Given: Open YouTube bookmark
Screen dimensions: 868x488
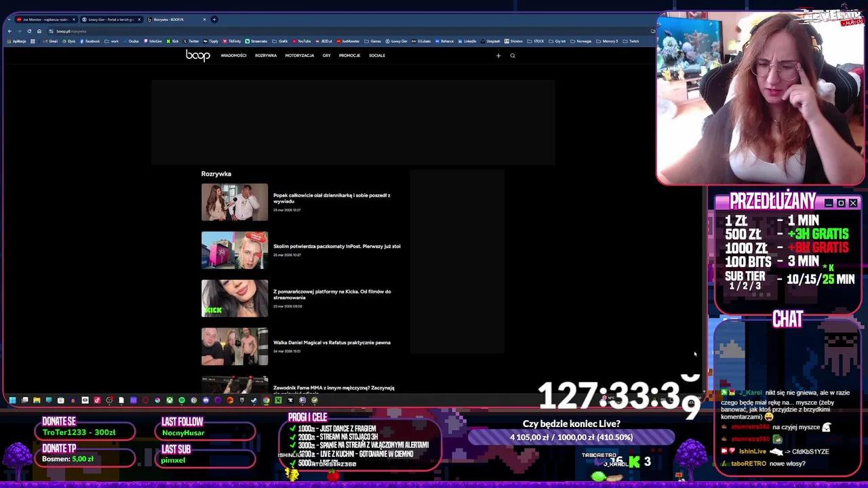Looking at the screenshot, I should (x=302, y=41).
